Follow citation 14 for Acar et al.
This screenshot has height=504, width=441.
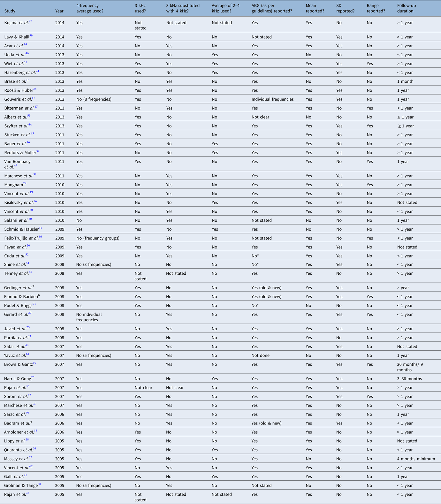[26, 45]
